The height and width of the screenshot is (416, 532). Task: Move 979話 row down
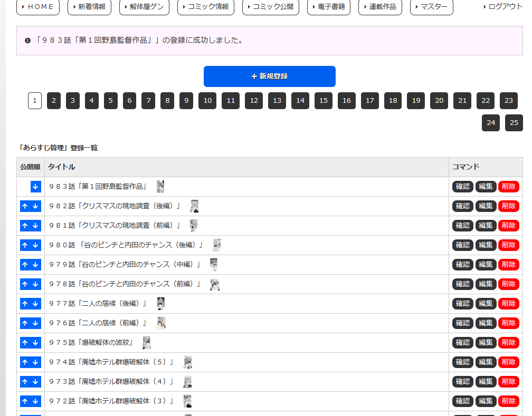pyautogui.click(x=36, y=265)
